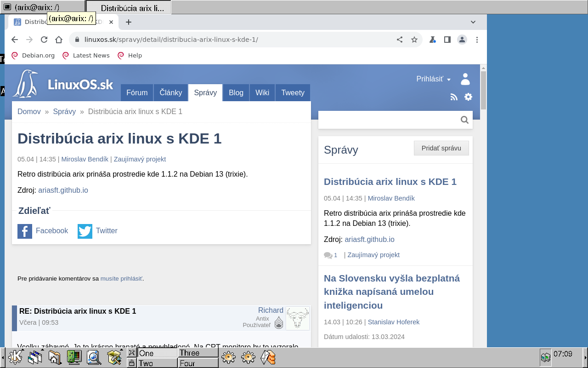The height and width of the screenshot is (368, 588).
Task: Open the tab search chevron
Action: [x=473, y=22]
